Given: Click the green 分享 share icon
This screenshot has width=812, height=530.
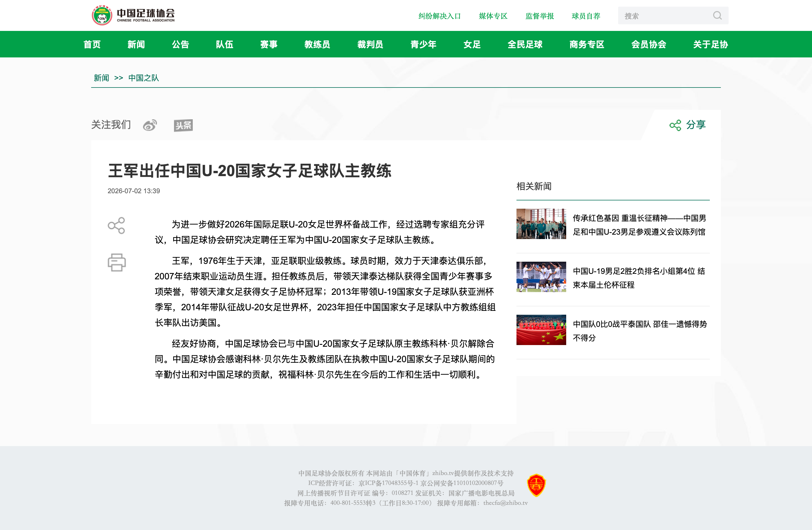Looking at the screenshot, I should [675, 125].
